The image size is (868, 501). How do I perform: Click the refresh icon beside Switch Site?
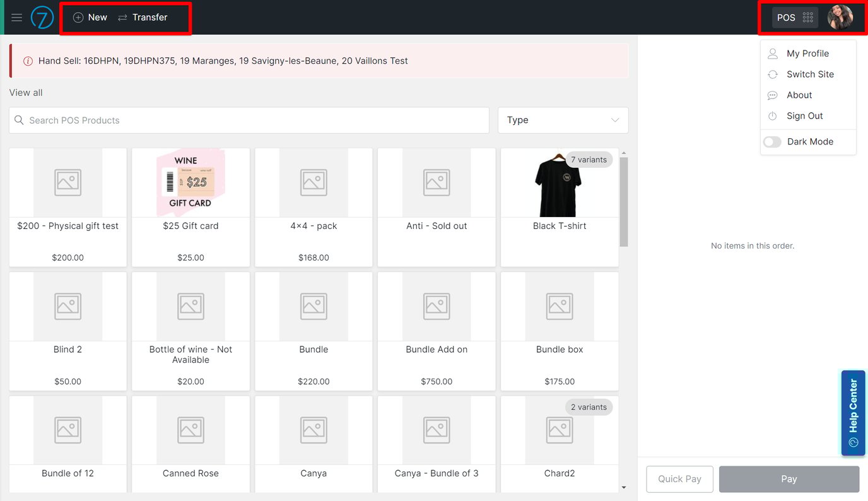(772, 74)
